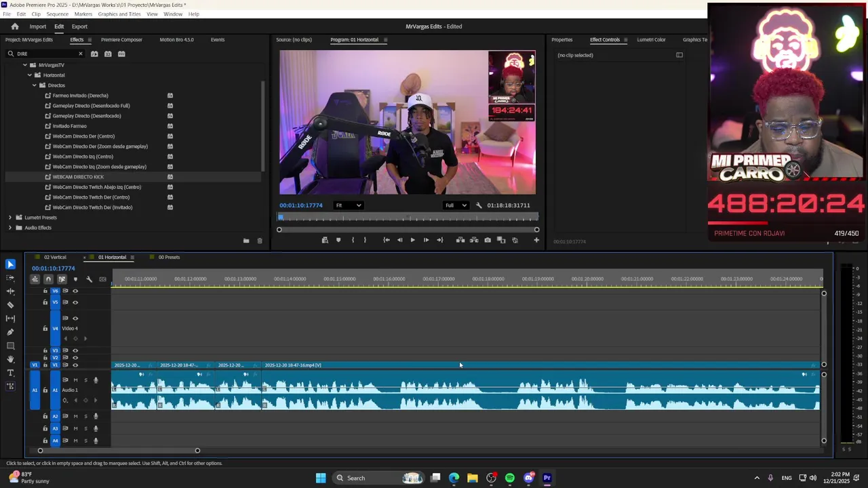This screenshot has height=488, width=868.
Task: Hide track V4 with eye icon
Action: coord(75,318)
